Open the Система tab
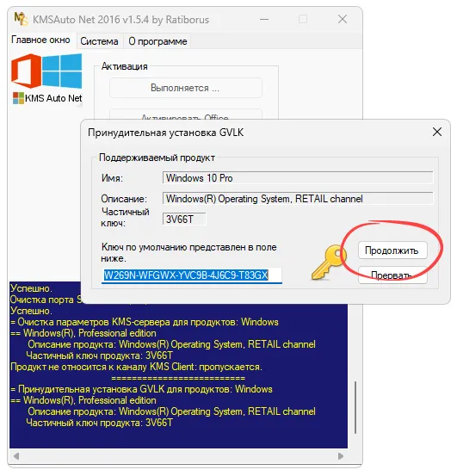Image resolution: width=457 pixels, height=476 pixels. (x=99, y=41)
